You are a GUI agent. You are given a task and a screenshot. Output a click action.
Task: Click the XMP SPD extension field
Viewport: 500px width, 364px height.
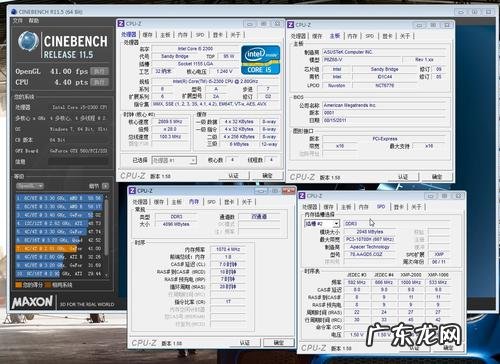439,254
